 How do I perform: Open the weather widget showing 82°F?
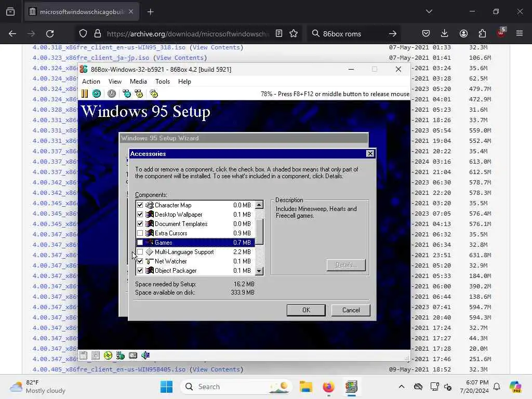[x=37, y=387]
